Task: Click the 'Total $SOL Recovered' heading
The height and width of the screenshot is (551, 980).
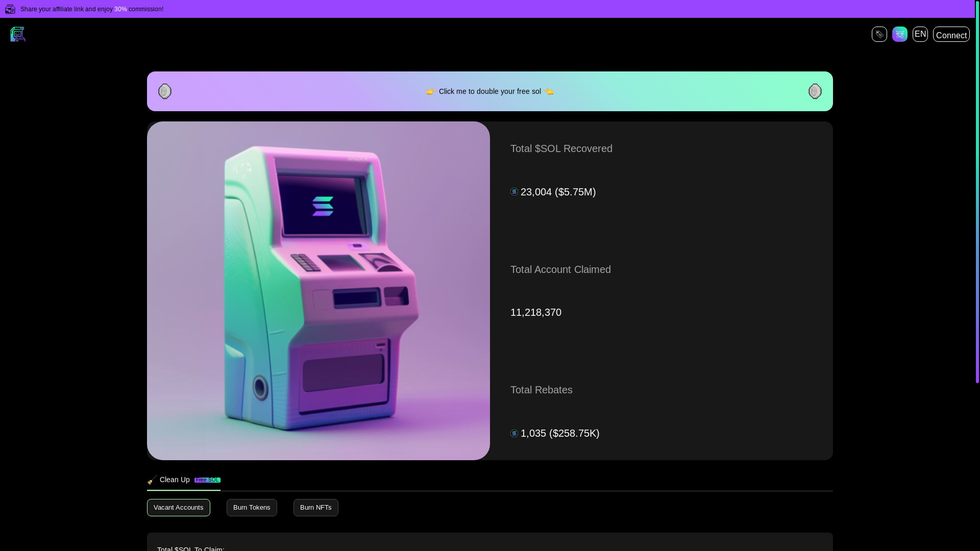Action: click(561, 148)
